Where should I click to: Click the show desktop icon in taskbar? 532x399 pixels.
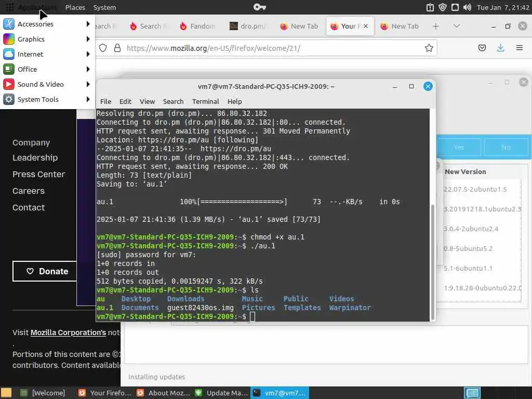tap(6, 393)
